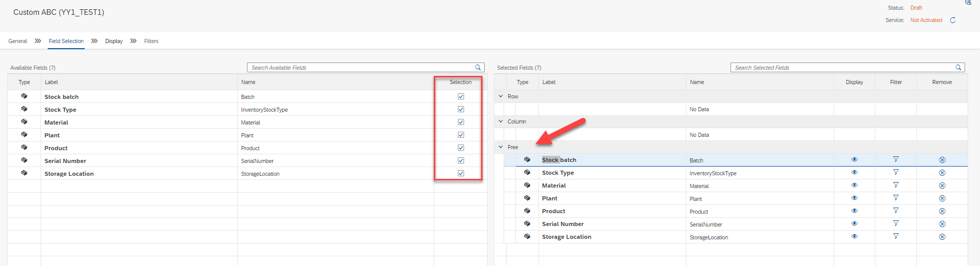The height and width of the screenshot is (266, 980).
Task: Select SerialNumber name in selected fields
Action: click(x=706, y=224)
